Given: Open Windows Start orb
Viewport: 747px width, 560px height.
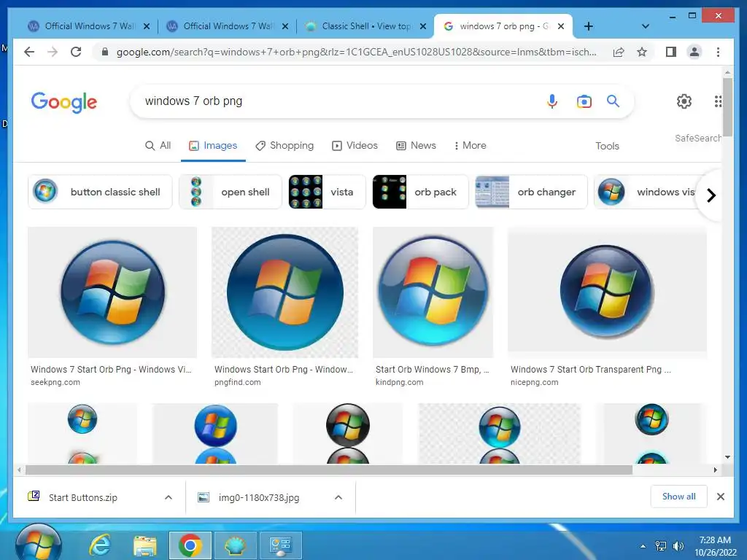Looking at the screenshot, I should tap(39, 542).
